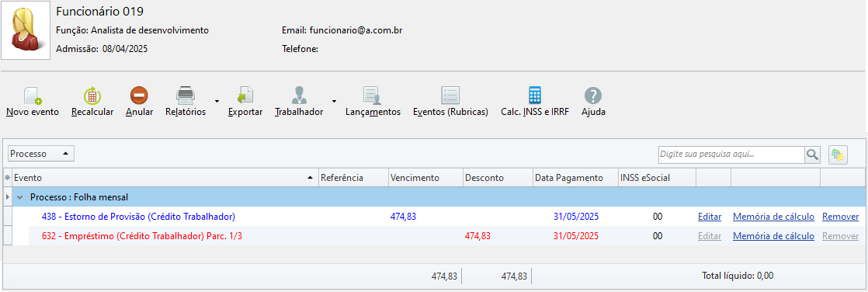Click Funcionário 019 name heading
This screenshot has height=292, width=868.
[x=99, y=12]
